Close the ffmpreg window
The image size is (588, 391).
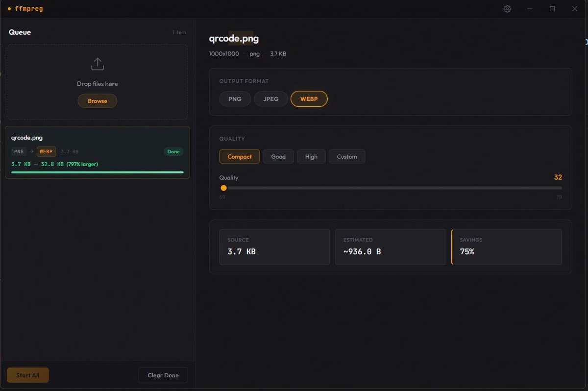click(575, 9)
